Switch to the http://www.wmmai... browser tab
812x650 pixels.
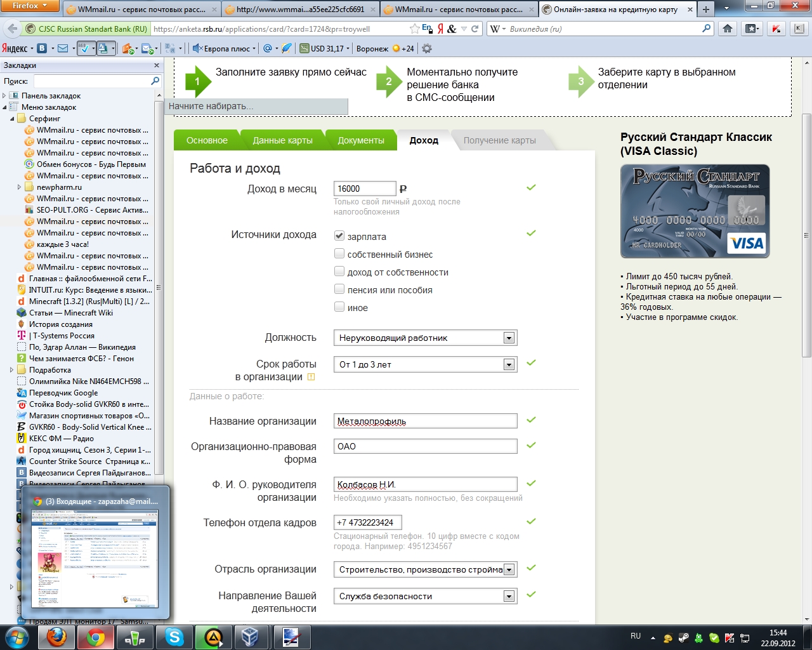click(300, 10)
